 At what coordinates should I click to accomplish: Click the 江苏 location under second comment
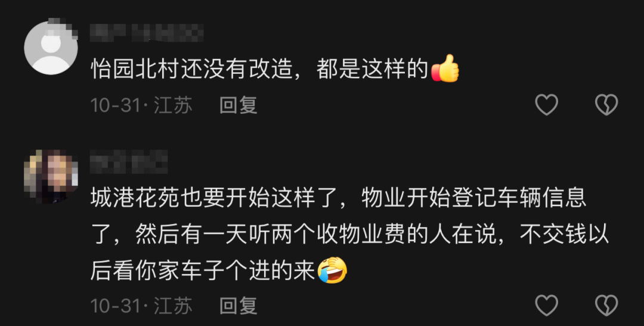173,306
